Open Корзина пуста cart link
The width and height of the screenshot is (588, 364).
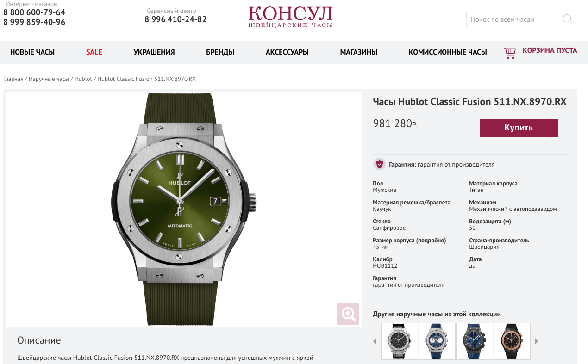pyautogui.click(x=550, y=50)
